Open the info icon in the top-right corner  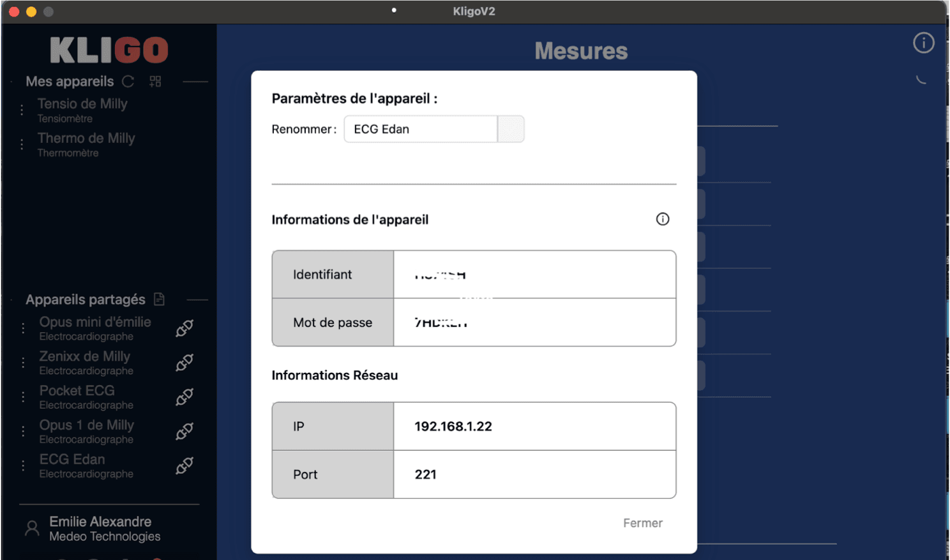[x=923, y=43]
